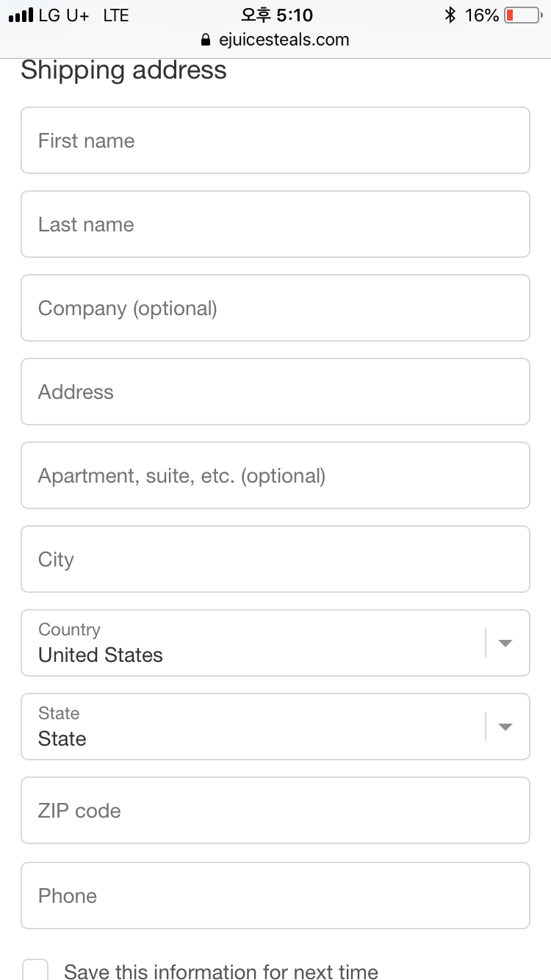Tap the Address text field
This screenshot has width=551, height=980.
[x=275, y=392]
